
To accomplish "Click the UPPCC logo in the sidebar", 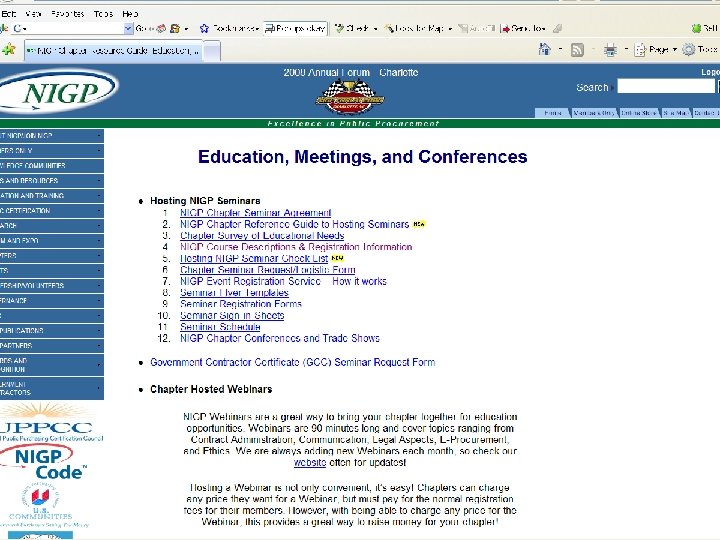I will tap(50, 422).
